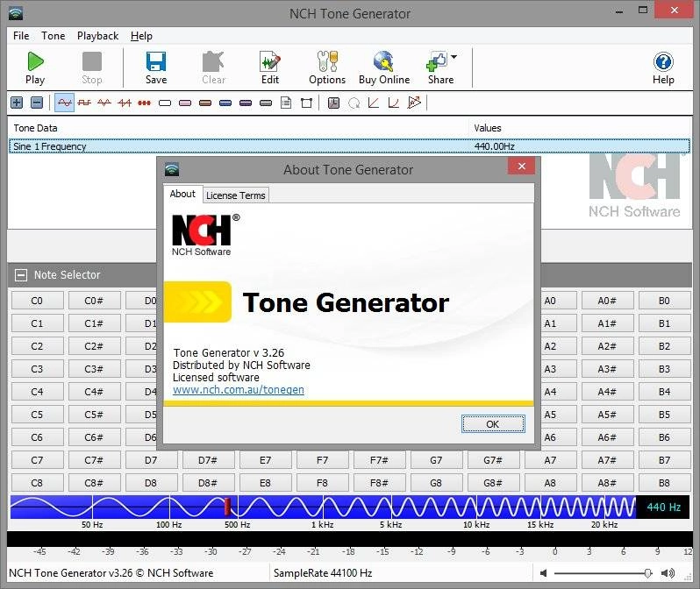The width and height of the screenshot is (700, 589).
Task: Click the add tone plus icon
Action: click(x=17, y=103)
